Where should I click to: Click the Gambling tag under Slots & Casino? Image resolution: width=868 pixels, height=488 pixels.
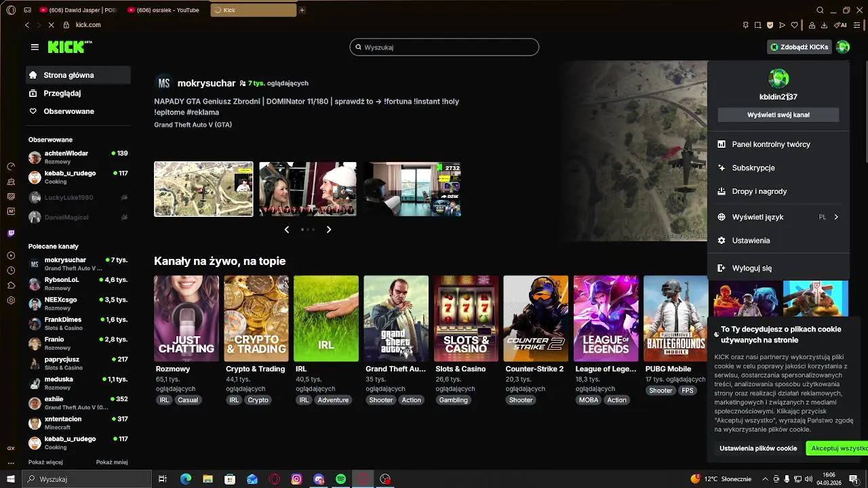pyautogui.click(x=454, y=400)
